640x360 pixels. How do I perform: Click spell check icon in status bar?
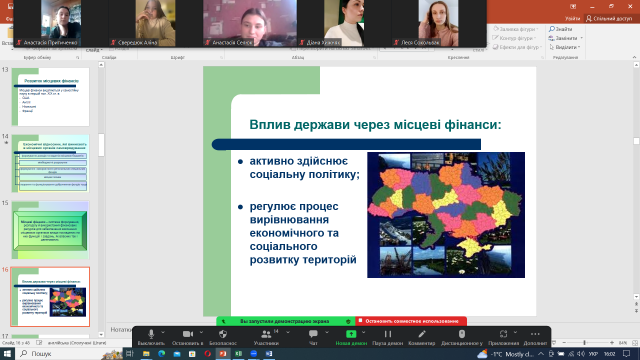39,343
